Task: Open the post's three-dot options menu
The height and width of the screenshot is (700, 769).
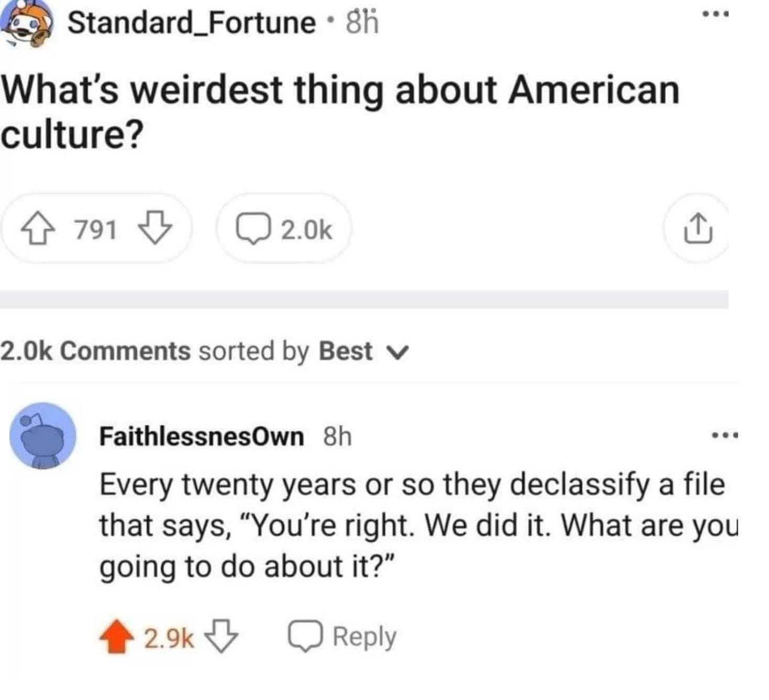Action: point(716,15)
